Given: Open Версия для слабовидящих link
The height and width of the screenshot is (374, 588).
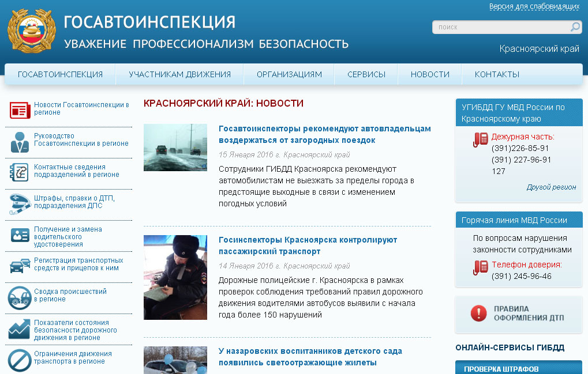Looking at the screenshot, I should coord(534,6).
